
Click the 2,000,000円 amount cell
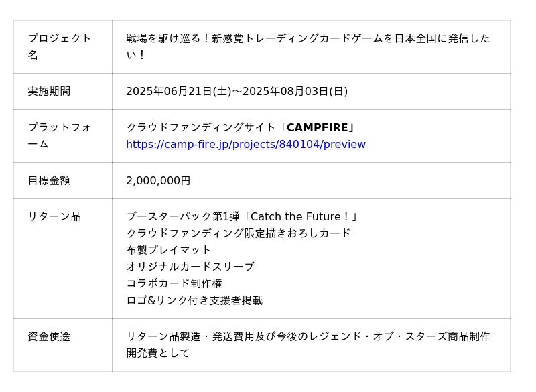click(158, 180)
